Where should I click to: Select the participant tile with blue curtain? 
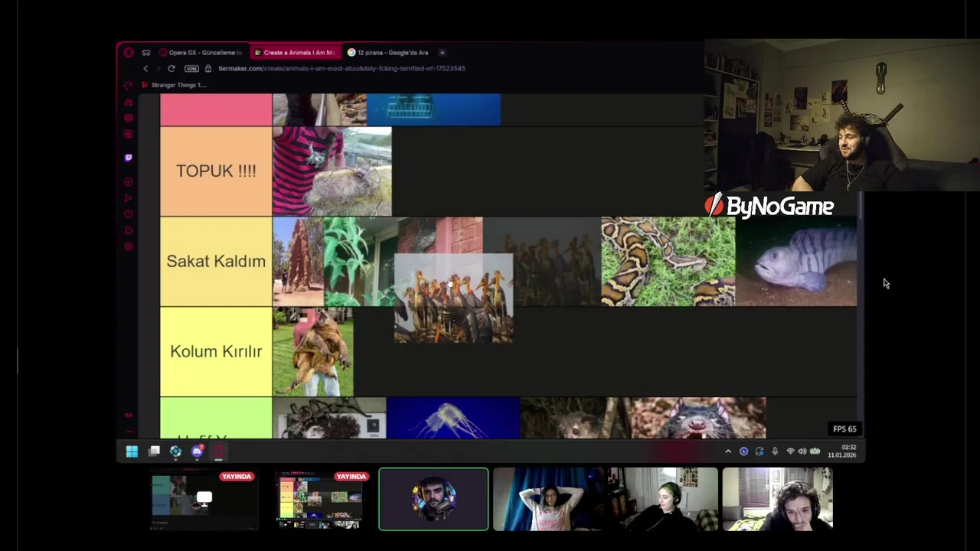point(548,500)
